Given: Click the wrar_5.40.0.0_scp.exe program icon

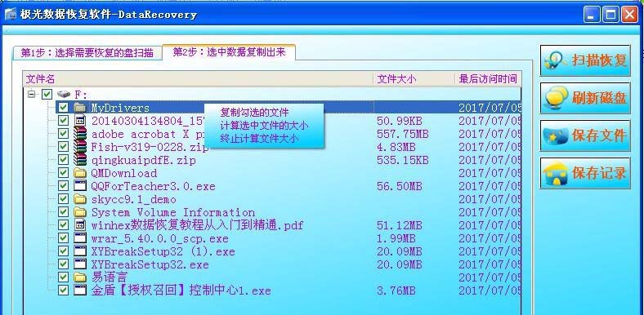Looking at the screenshot, I should pos(79,238).
